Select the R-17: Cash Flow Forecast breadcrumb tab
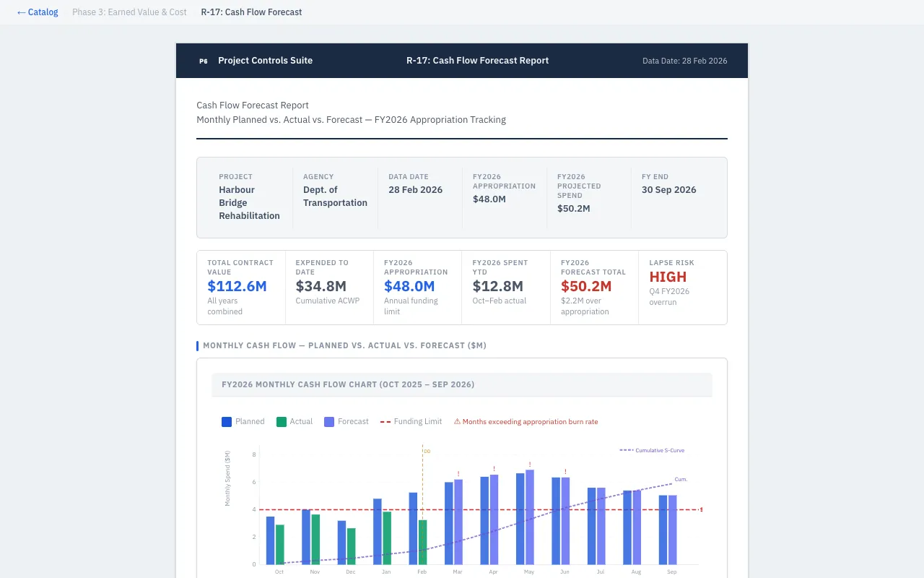This screenshot has width=924, height=578. 251,12
